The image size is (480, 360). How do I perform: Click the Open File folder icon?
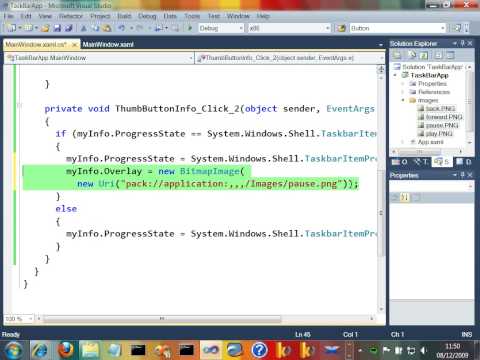(x=45, y=28)
